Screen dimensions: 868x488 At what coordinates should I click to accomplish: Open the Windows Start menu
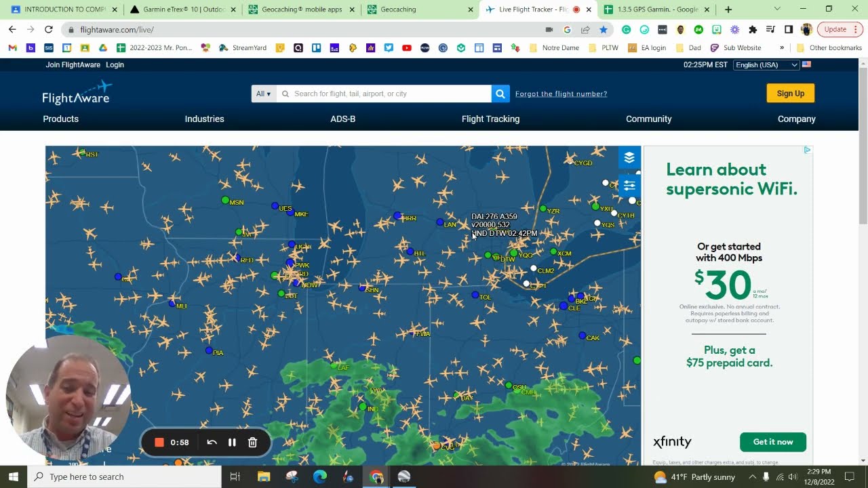pyautogui.click(x=14, y=476)
